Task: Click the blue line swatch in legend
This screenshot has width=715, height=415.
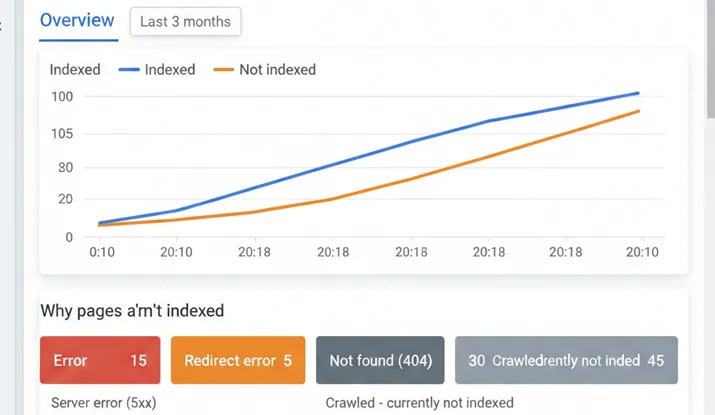Action: click(128, 70)
